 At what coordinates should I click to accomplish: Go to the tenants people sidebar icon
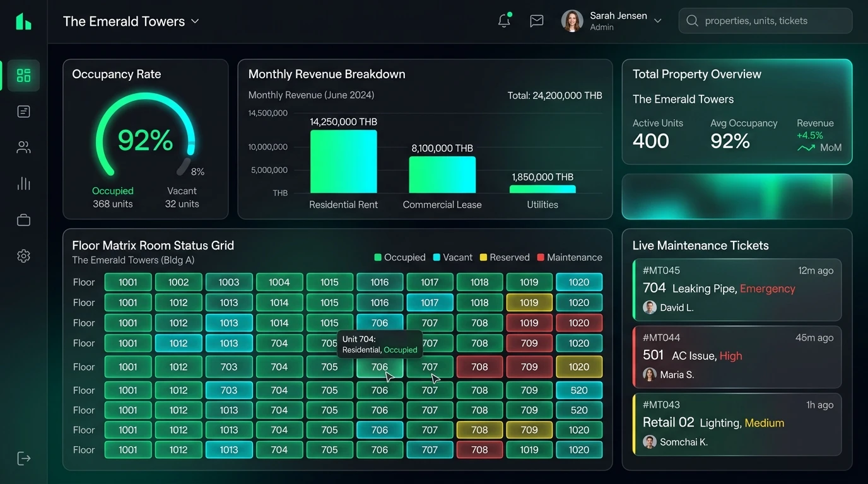[23, 147]
